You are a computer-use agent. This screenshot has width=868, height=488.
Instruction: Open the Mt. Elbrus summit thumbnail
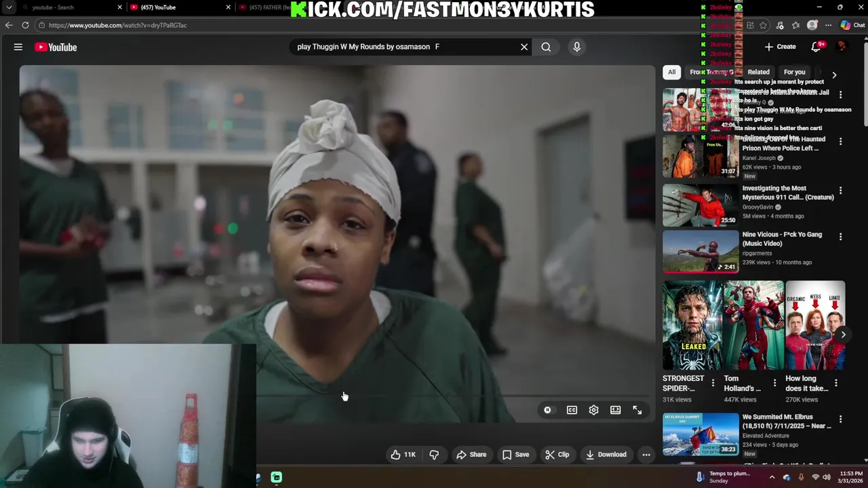pyautogui.click(x=701, y=434)
